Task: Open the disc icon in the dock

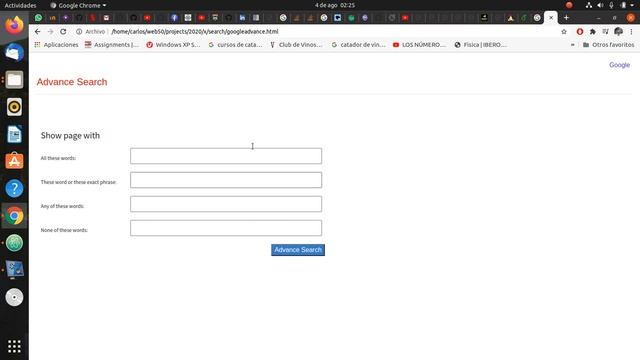Action: [x=14, y=297]
